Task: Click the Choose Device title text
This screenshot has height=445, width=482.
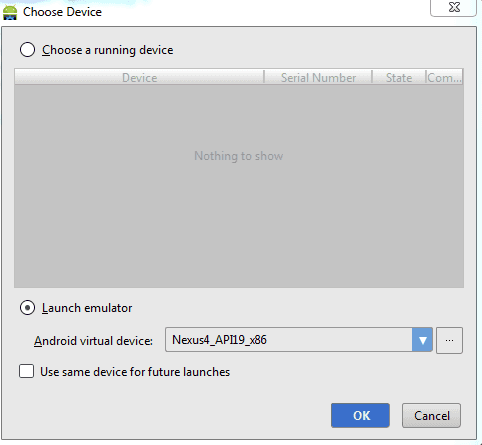Action: click(x=62, y=12)
